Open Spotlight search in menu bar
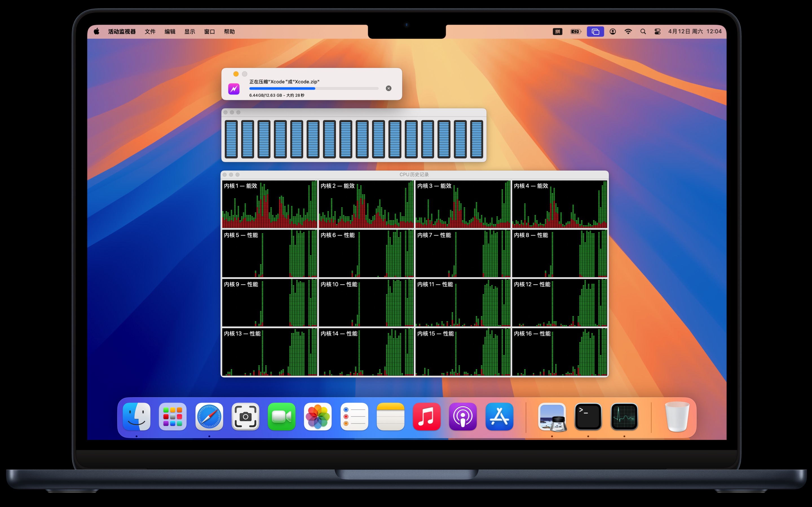The width and height of the screenshot is (812, 507). (643, 32)
